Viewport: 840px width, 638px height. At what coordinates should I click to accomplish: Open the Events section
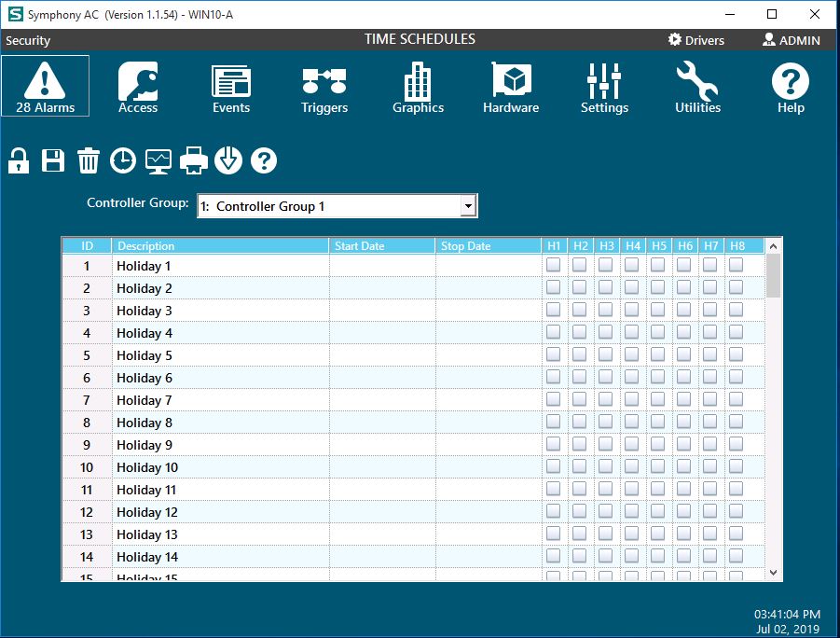pyautogui.click(x=231, y=88)
